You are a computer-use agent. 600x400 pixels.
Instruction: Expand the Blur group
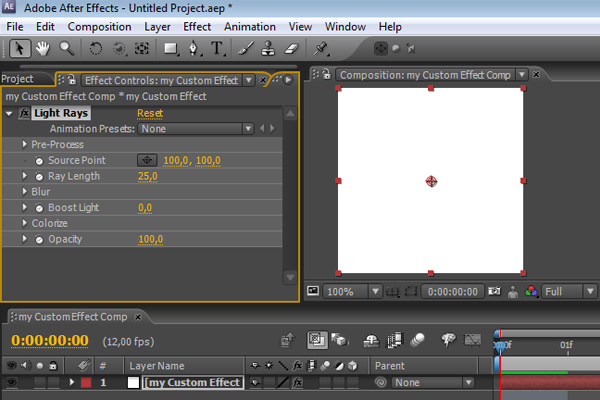25,191
